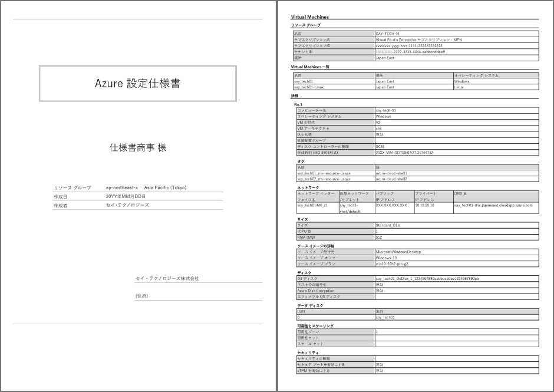This screenshot has height=392, width=554.
Task: Select the subnet 'say_tech1-vnet/default'
Action: [349, 209]
